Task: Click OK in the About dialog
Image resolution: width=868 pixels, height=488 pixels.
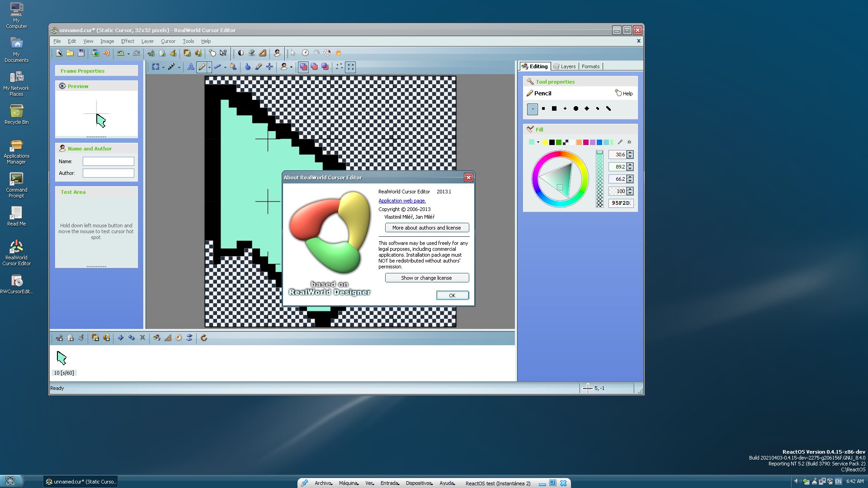Action: click(452, 296)
